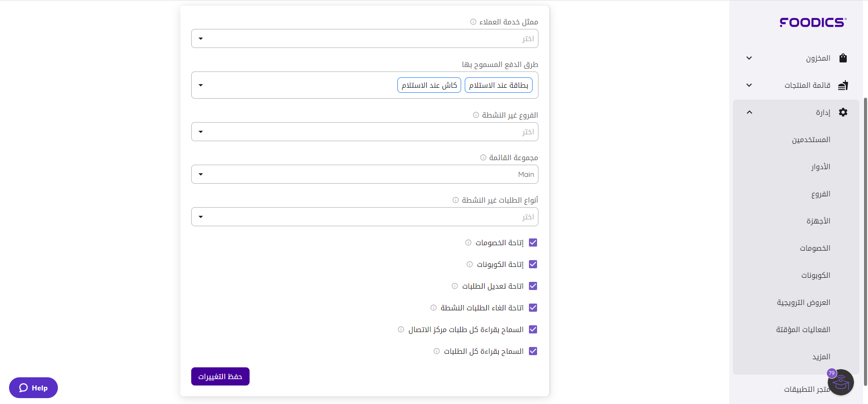Open the ممثل خدمة العملاء dropdown
Screen dimensions: 868x404
(364, 38)
